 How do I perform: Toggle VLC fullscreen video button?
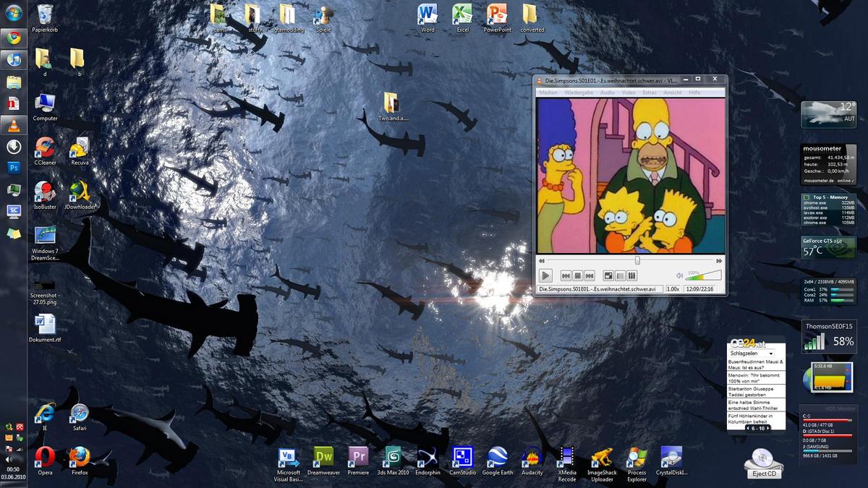tap(608, 275)
